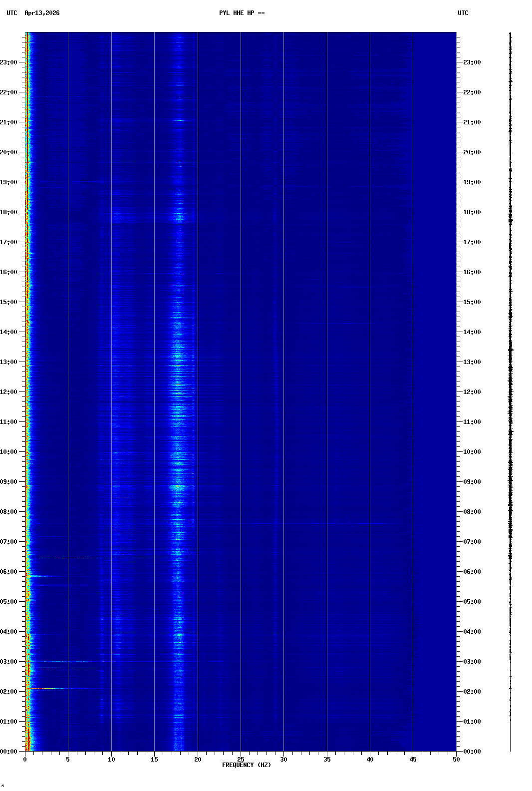532x791 pixels.
Task: Select the 45 Hz frequency axis label
Action: point(413,760)
